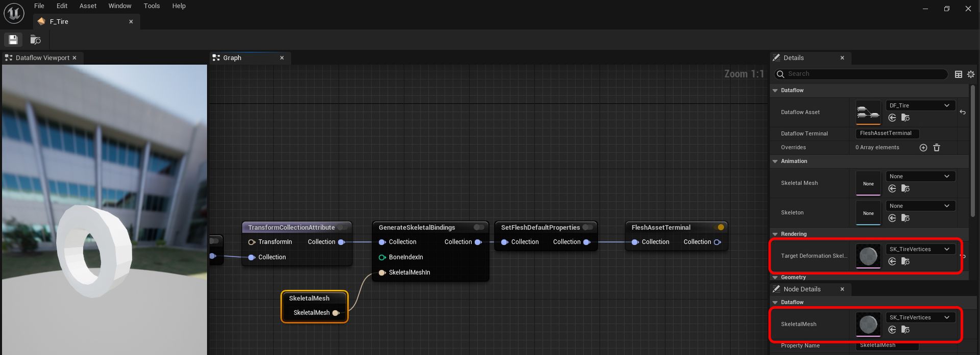Select the SkeletalMesh node
Viewport: 980px width, 355px height.
(309, 298)
